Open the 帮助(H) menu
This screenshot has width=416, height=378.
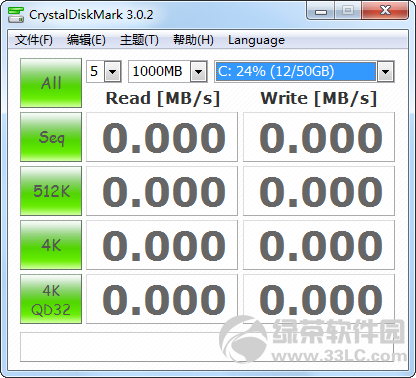pos(193,40)
